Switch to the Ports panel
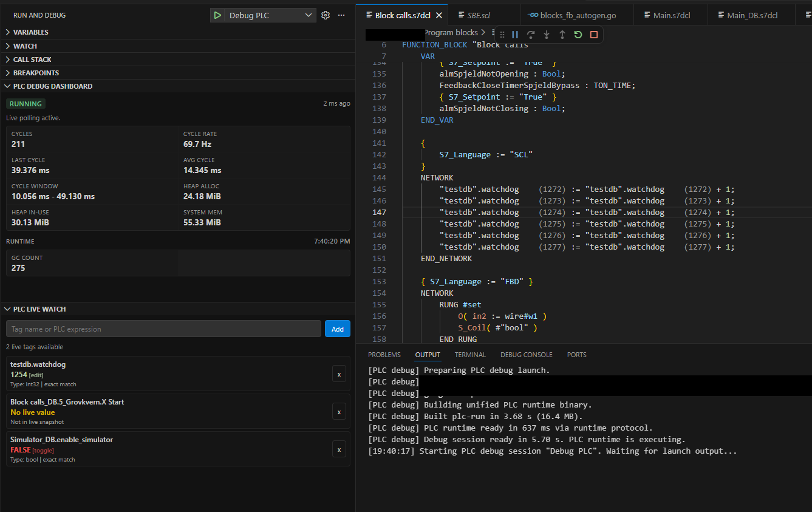The width and height of the screenshot is (812, 512). (577, 355)
